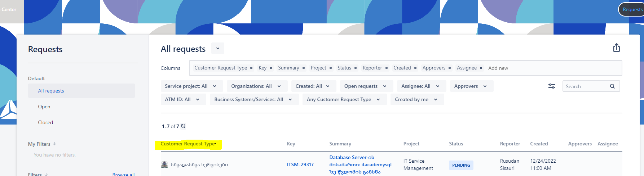Remove the Customer Request Type column chip

click(x=251, y=68)
